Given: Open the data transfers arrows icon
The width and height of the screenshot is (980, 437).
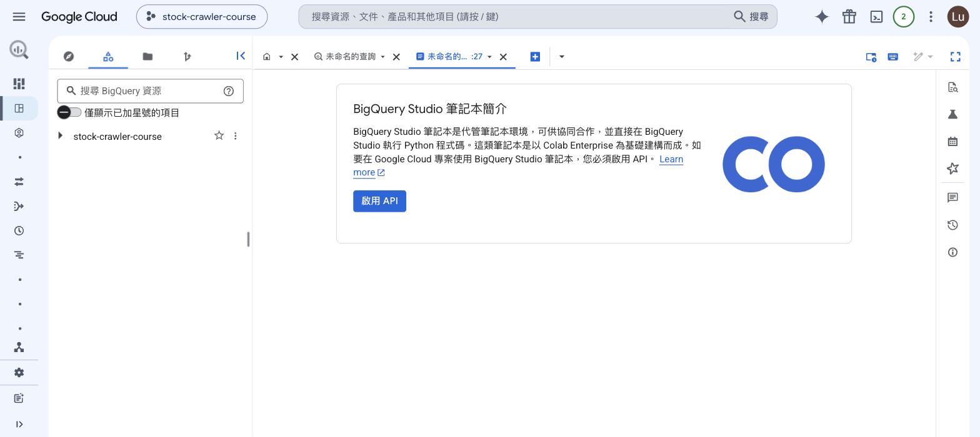Looking at the screenshot, I should (19, 182).
